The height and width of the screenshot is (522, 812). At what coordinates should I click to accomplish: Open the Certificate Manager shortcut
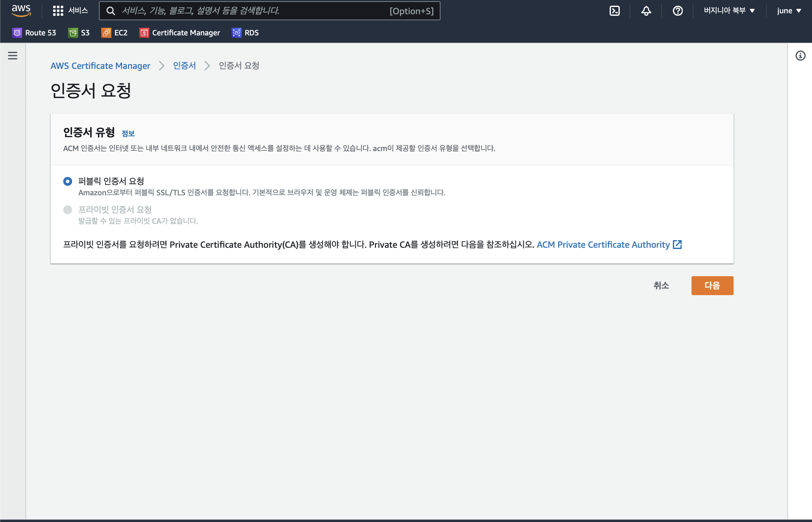179,33
